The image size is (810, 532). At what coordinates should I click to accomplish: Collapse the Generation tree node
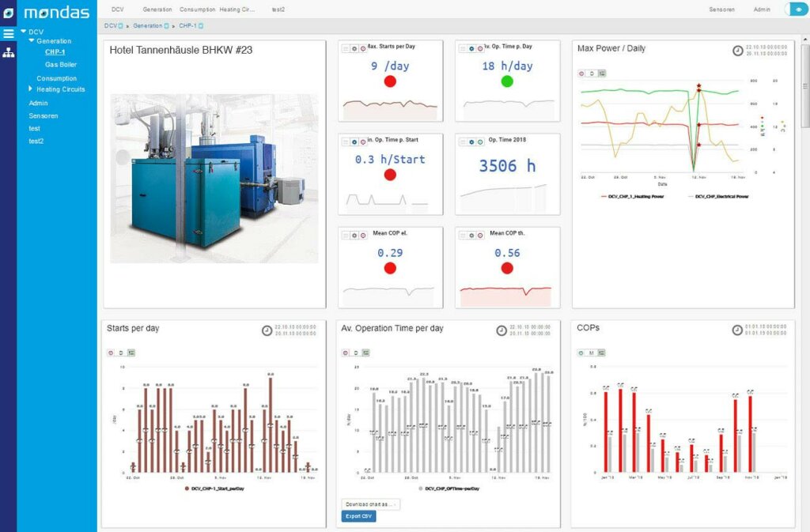pyautogui.click(x=32, y=40)
